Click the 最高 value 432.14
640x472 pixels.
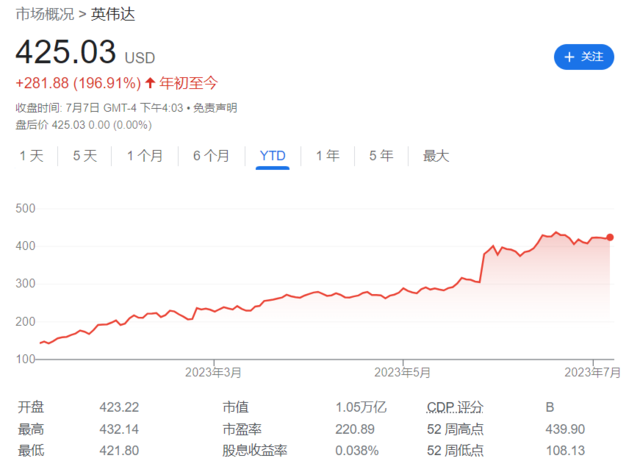pyautogui.click(x=119, y=429)
